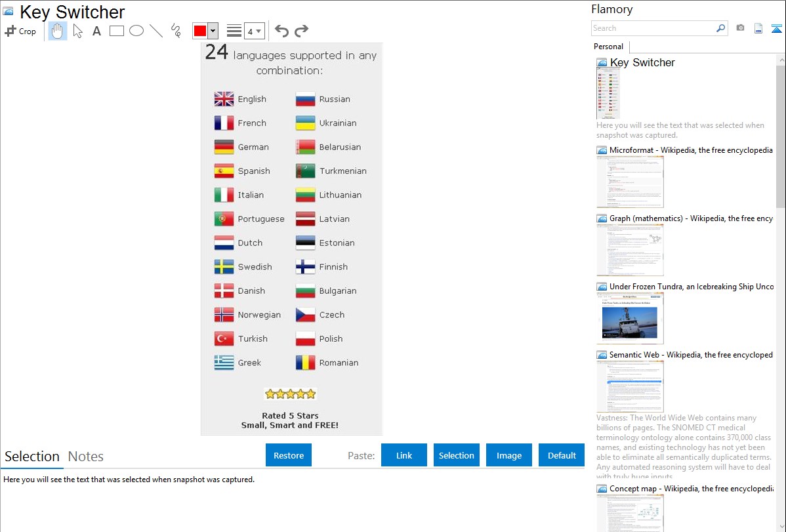The image size is (786, 532).
Task: Click the paste Default button
Action: click(x=562, y=455)
